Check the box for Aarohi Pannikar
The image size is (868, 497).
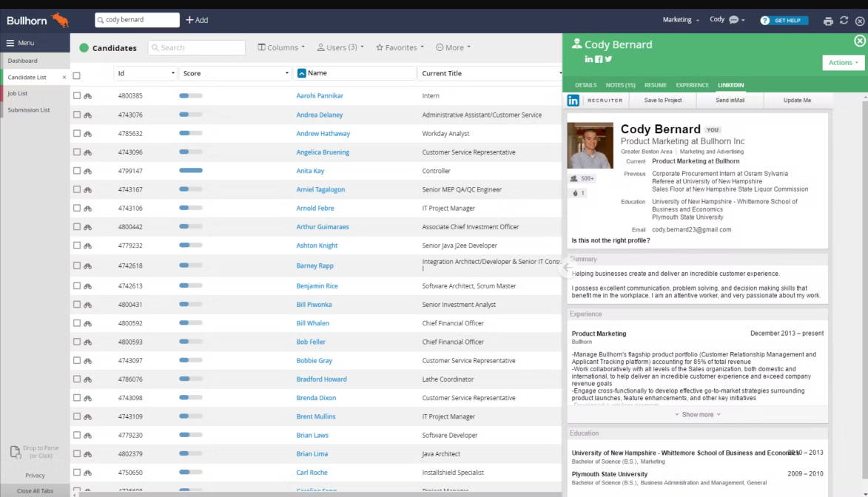pyautogui.click(x=77, y=95)
